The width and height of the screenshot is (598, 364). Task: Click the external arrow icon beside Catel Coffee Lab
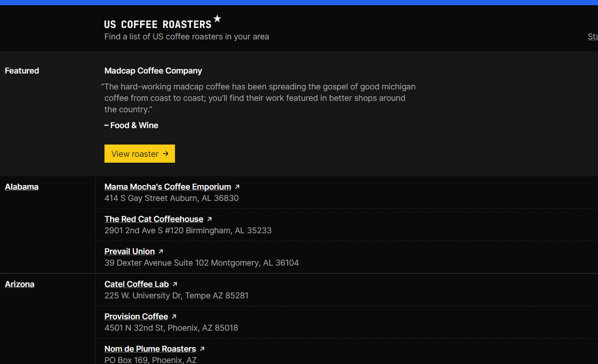[x=175, y=284]
